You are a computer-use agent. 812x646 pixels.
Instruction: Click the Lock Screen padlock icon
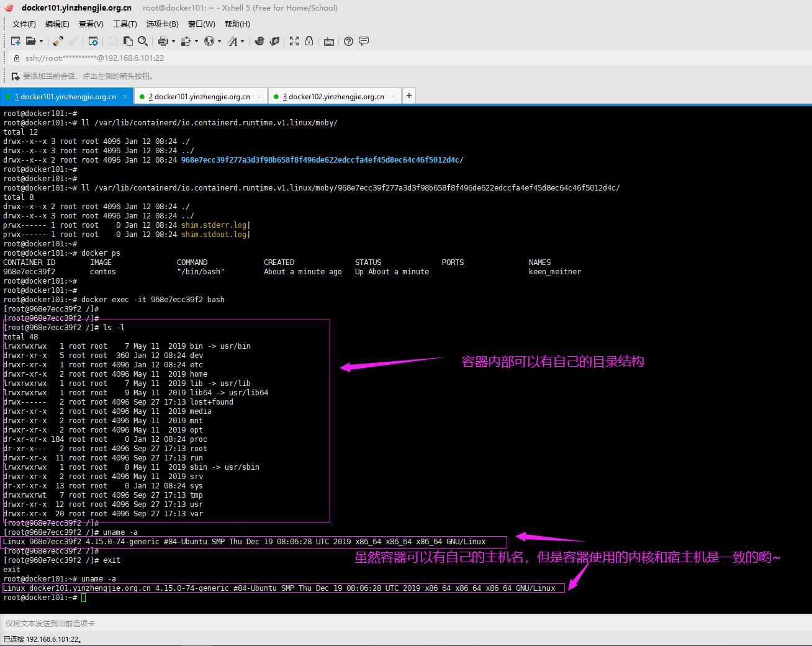click(x=309, y=41)
